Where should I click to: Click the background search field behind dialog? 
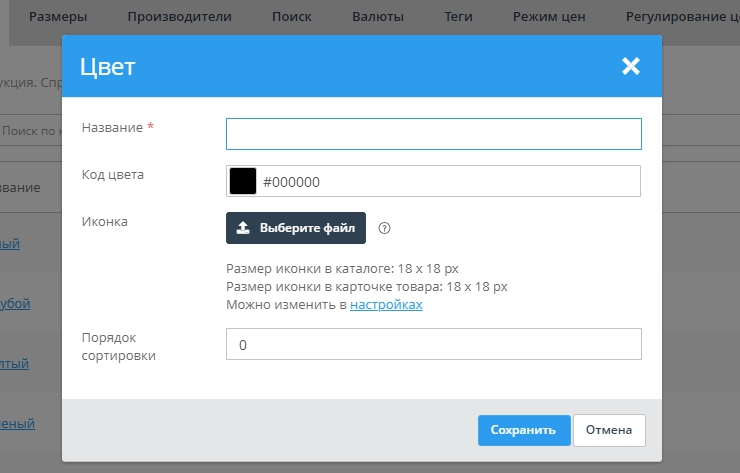click(x=30, y=131)
